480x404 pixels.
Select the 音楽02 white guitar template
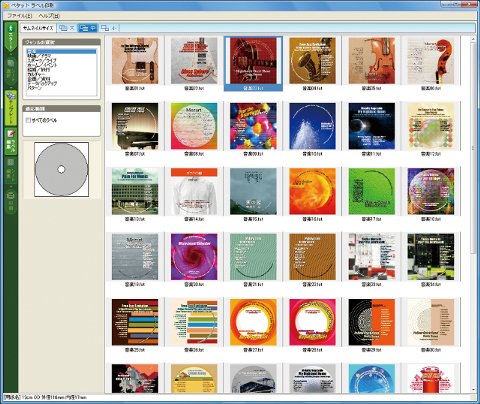click(194, 61)
